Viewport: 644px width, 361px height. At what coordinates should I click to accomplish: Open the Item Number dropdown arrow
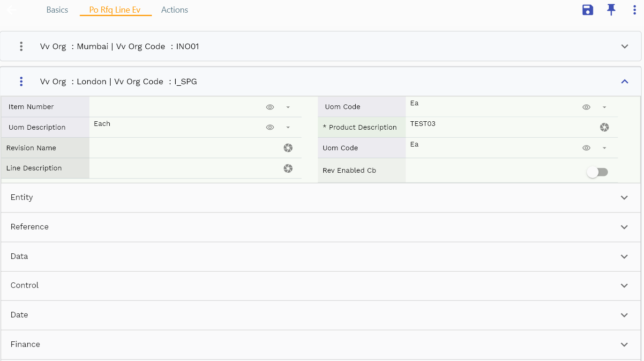(288, 107)
